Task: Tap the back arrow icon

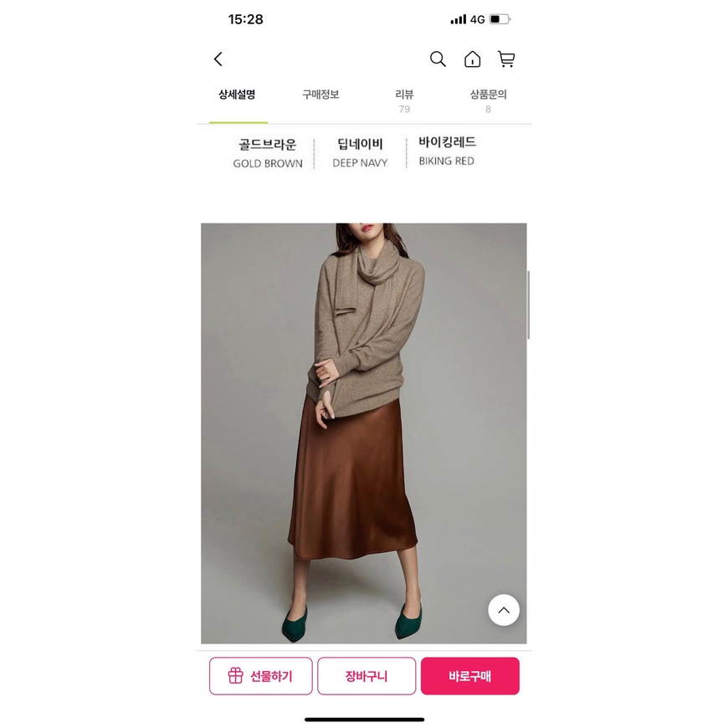Action: point(218,59)
